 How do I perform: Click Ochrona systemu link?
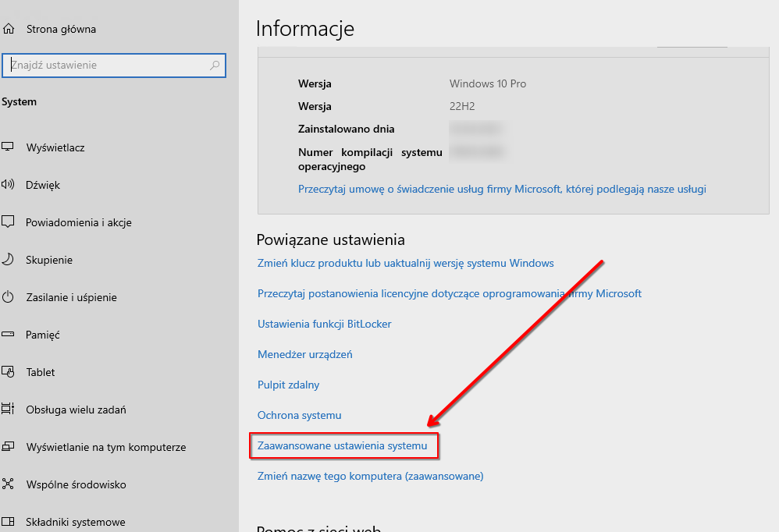[x=300, y=415]
